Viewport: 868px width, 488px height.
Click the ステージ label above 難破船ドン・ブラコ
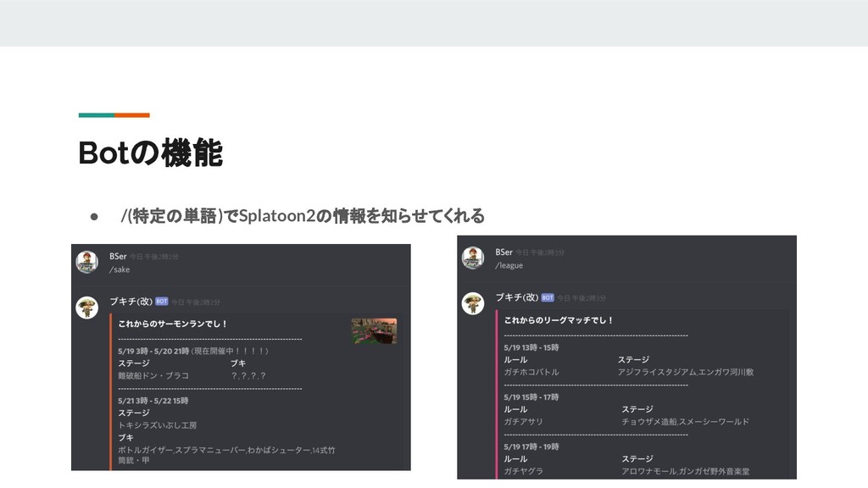click(x=133, y=363)
